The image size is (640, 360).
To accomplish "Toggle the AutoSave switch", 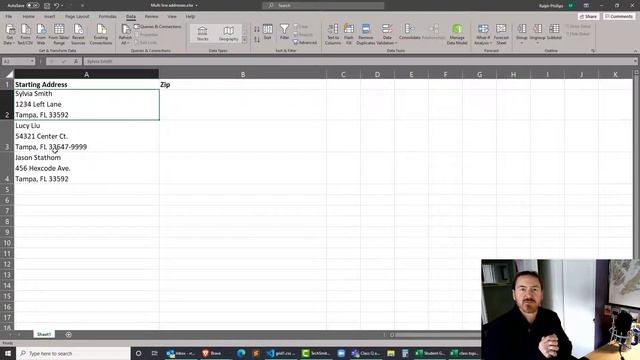I will [x=33, y=6].
